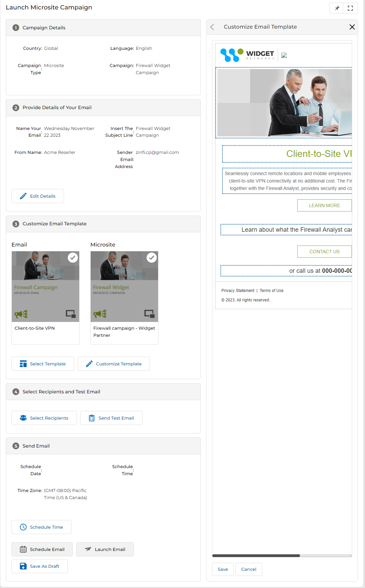Click the Campaign Details section header

click(x=103, y=28)
